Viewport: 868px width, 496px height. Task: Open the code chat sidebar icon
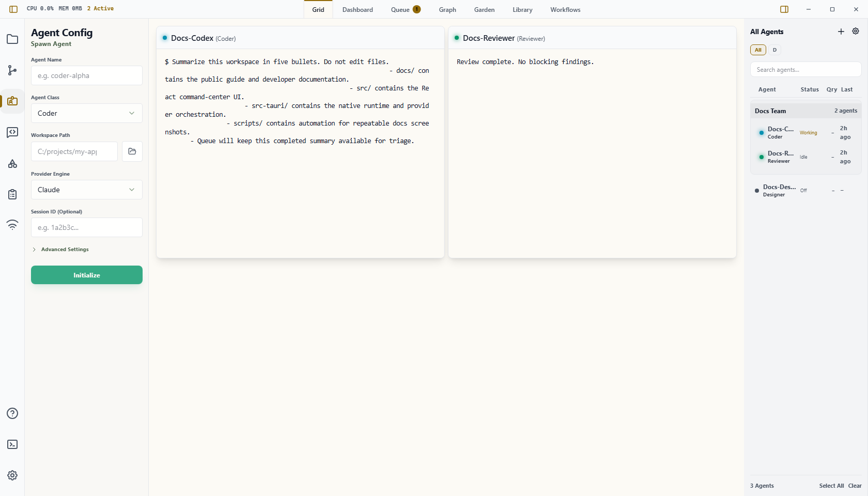tap(12, 132)
